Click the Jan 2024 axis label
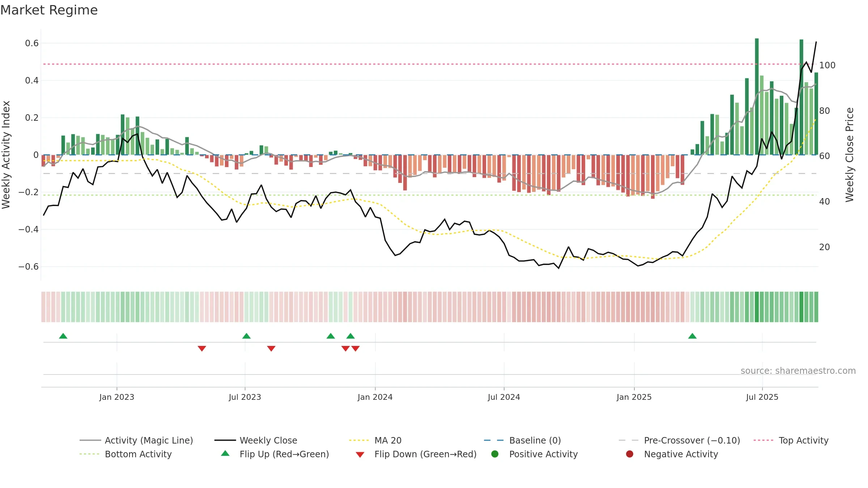 375,397
